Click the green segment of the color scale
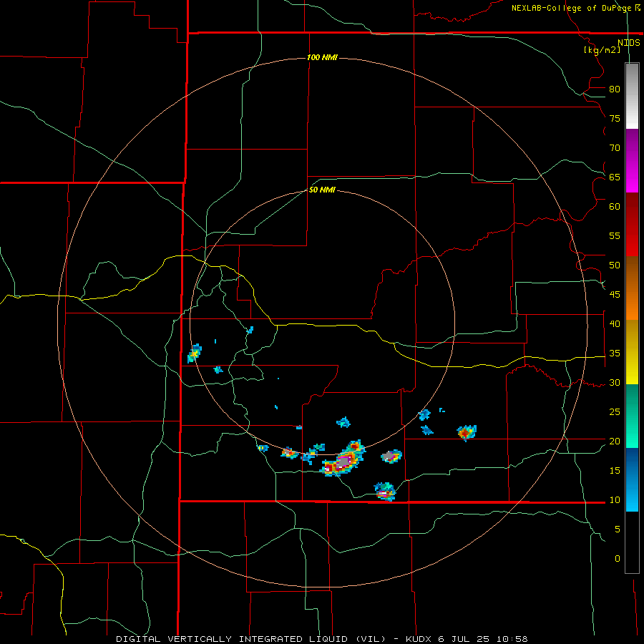The width and height of the screenshot is (644, 644). [632, 416]
